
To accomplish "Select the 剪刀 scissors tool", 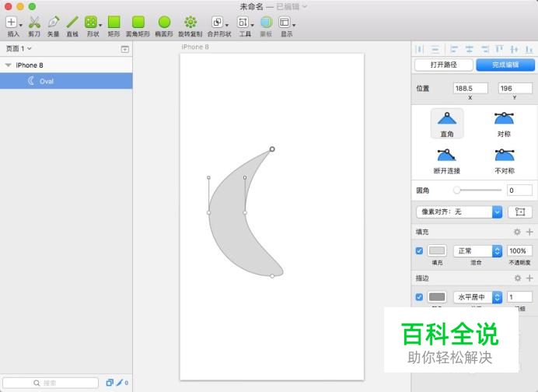I will point(34,23).
